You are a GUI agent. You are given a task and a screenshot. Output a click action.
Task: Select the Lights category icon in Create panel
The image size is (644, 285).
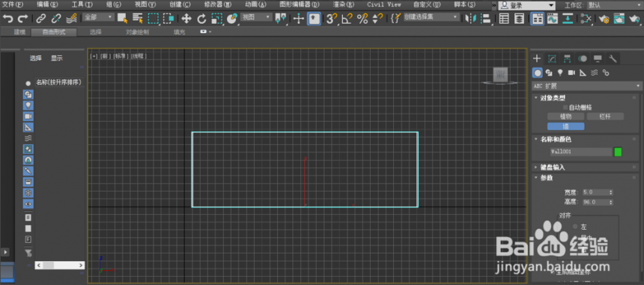(x=560, y=73)
